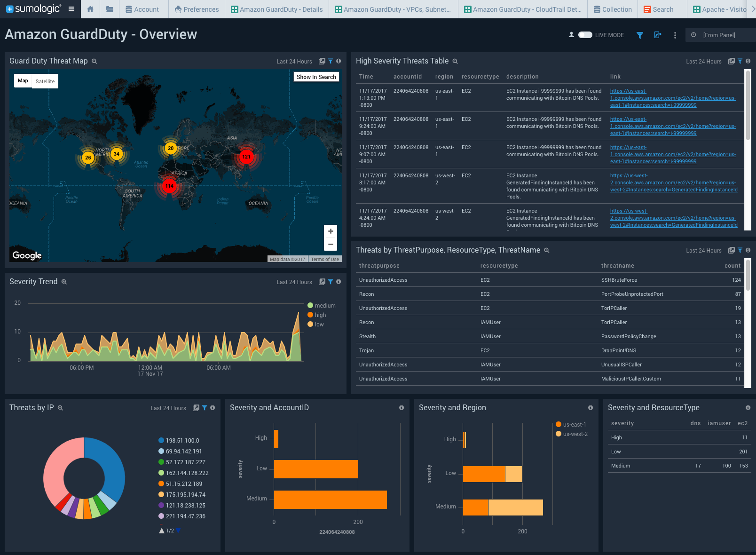Click Show In Search on map
This screenshot has width=756, height=555.
316,77
